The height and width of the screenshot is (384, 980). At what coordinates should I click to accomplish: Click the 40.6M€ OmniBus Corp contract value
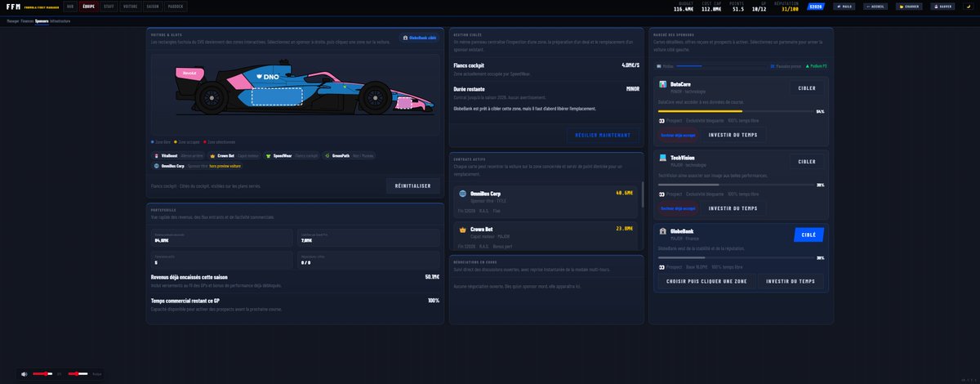click(624, 193)
